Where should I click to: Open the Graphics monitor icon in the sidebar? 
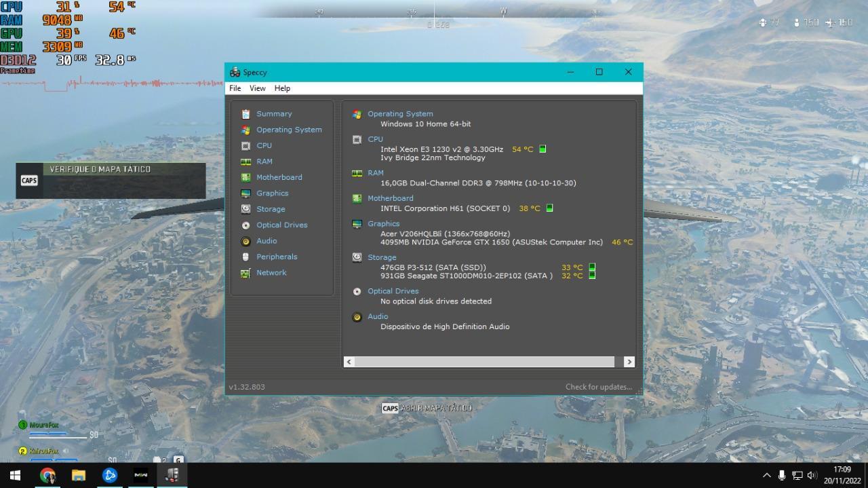tap(245, 193)
